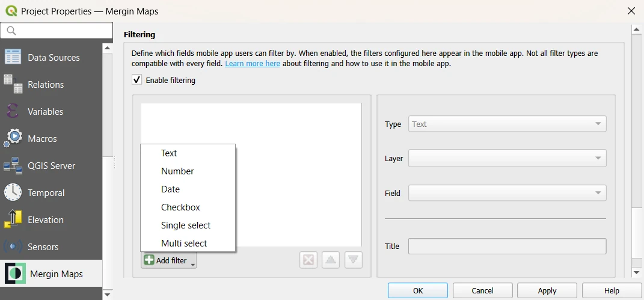Screen dimensions: 644x300
Task: Open the Elevation settings page
Action: 51,220
